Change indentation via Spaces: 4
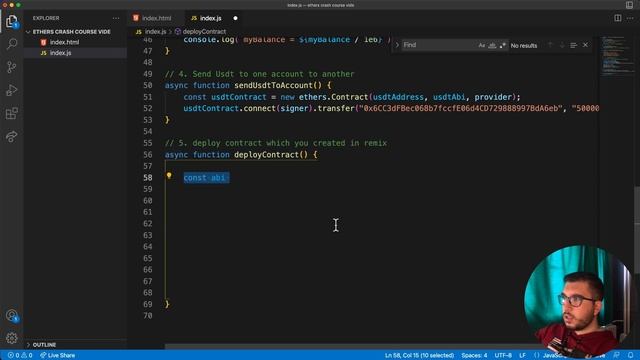This screenshot has height=360, width=640. tap(474, 356)
